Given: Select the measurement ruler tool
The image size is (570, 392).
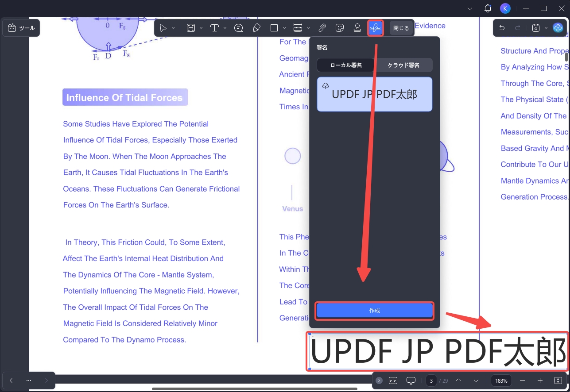Looking at the screenshot, I should [298, 28].
